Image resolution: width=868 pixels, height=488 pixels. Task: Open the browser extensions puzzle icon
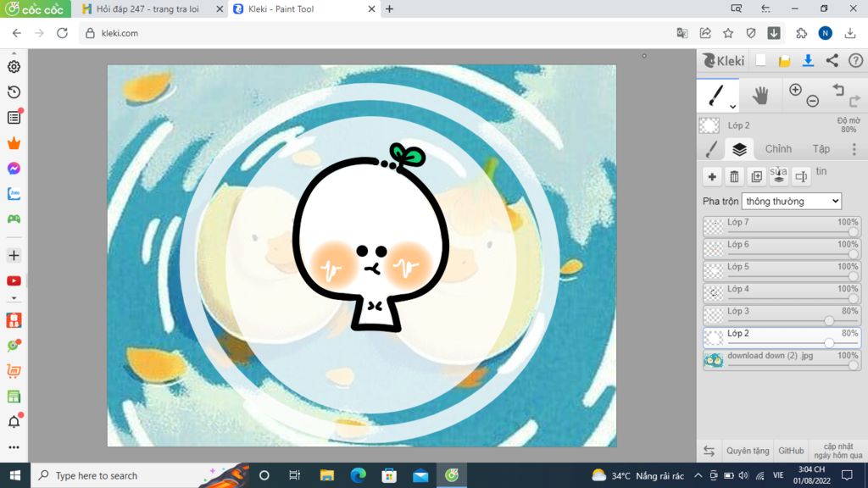coord(801,33)
